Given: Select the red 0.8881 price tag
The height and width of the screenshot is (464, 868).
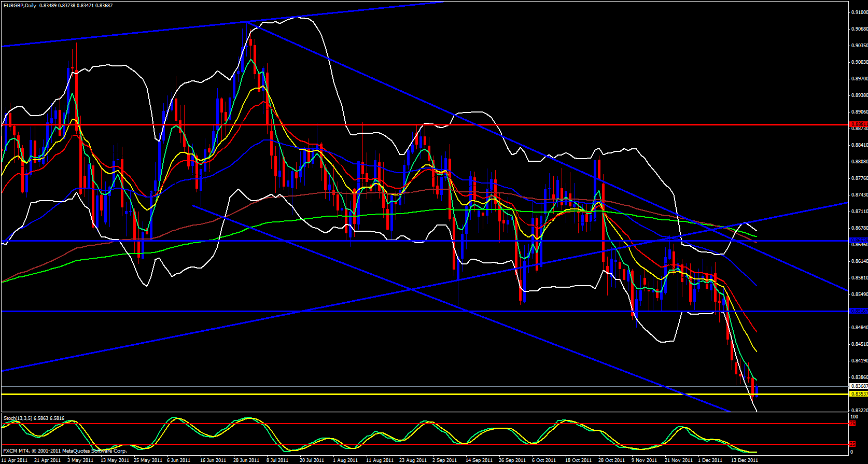Looking at the screenshot, I should coord(859,124).
